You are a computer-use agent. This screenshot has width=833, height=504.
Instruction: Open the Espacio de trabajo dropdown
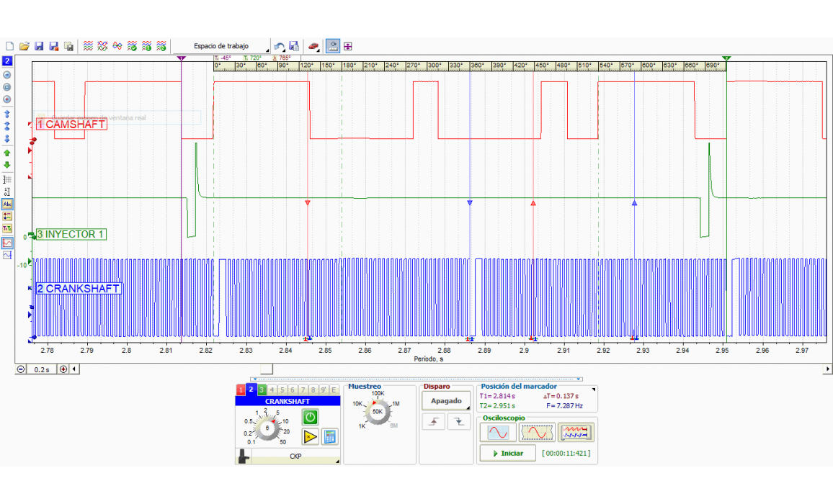[x=223, y=46]
